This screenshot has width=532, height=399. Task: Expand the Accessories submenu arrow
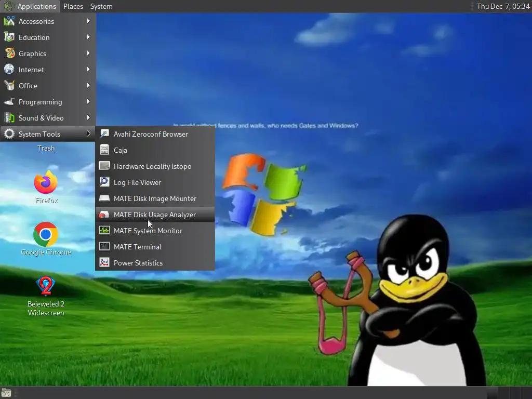click(88, 21)
